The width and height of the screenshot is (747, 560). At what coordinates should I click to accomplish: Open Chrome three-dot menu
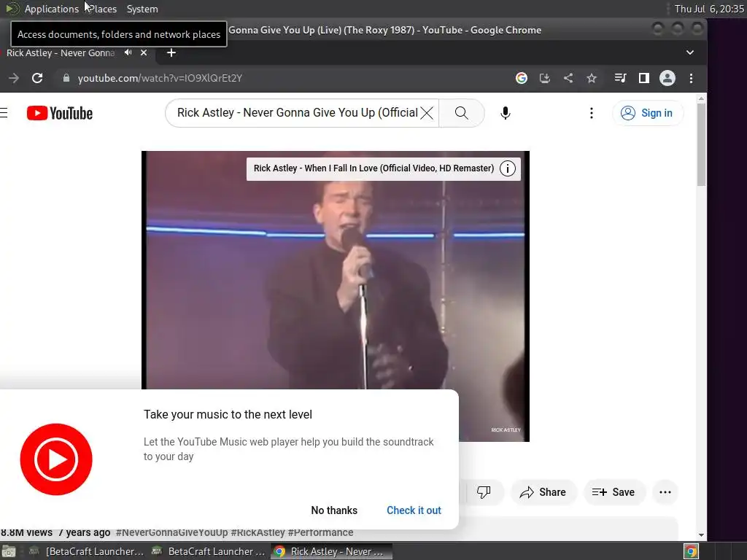tap(692, 78)
